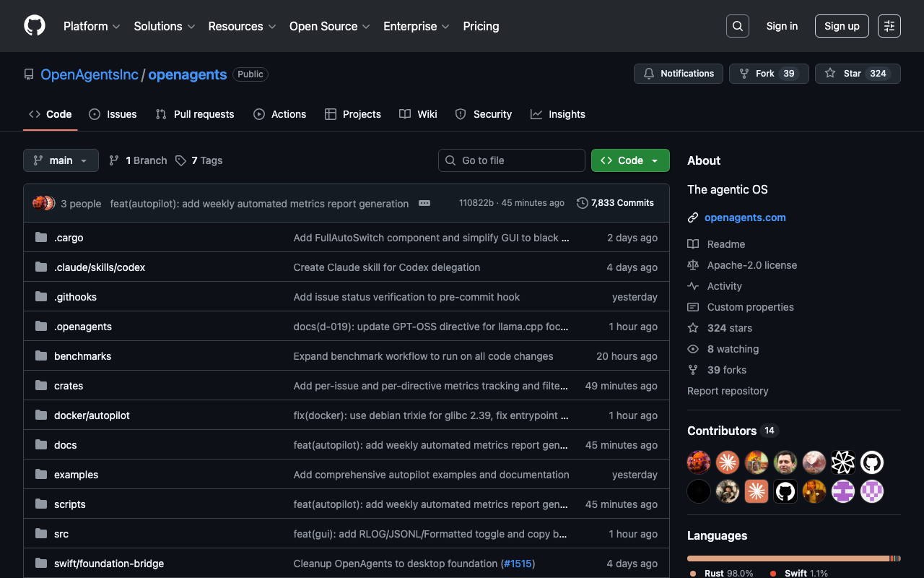This screenshot has height=578, width=924.
Task: Click the Sign up button
Action: [x=841, y=26]
